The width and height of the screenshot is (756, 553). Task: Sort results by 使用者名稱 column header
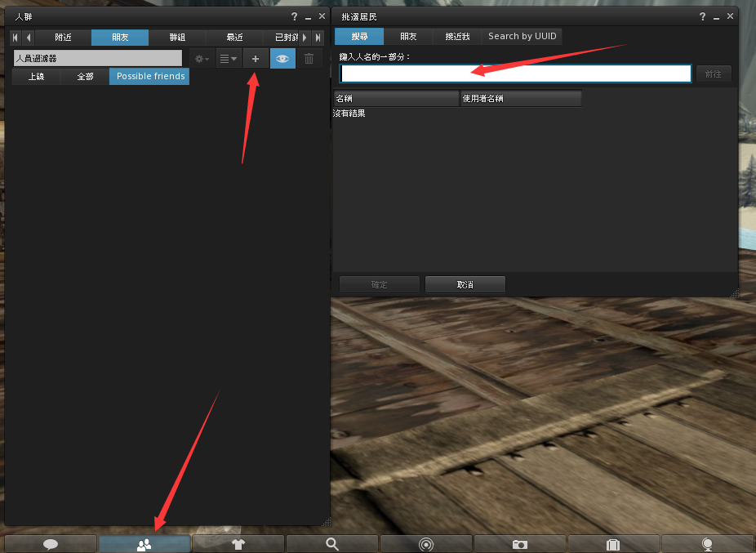(x=521, y=99)
